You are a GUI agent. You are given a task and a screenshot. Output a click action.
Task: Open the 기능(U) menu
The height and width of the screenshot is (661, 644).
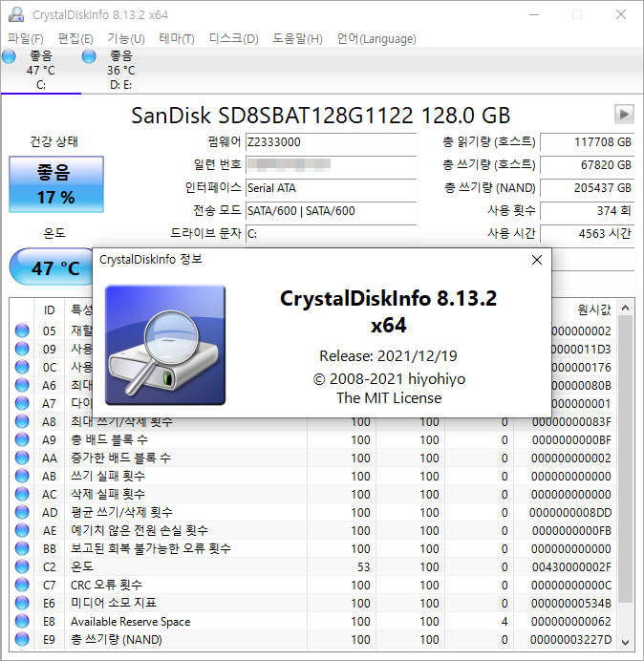tap(126, 39)
